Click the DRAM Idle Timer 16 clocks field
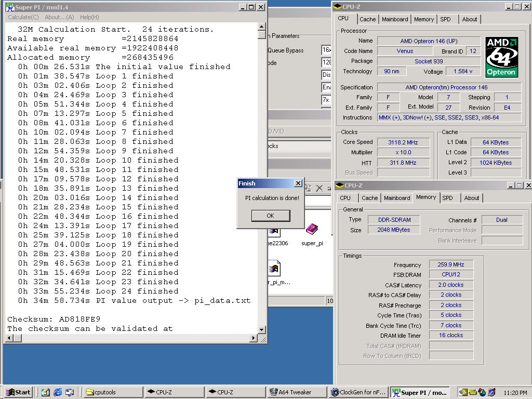 [x=451, y=335]
